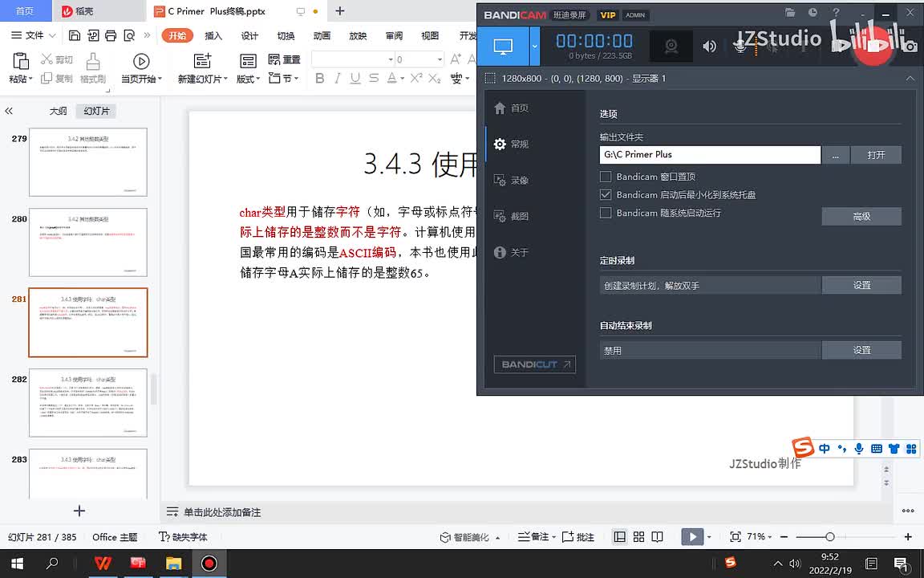924x578 pixels.
Task: Click 设置 for 自动结束录制
Action: point(861,350)
